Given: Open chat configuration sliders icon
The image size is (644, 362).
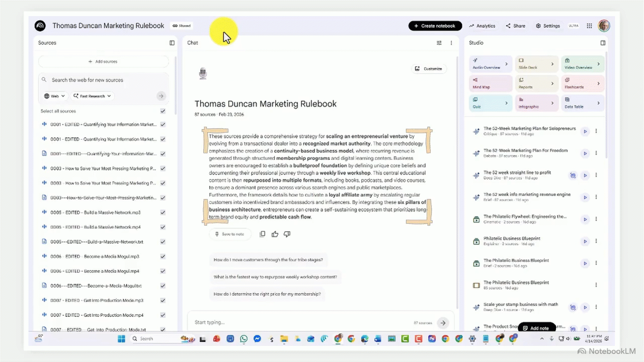Looking at the screenshot, I should pos(439,43).
